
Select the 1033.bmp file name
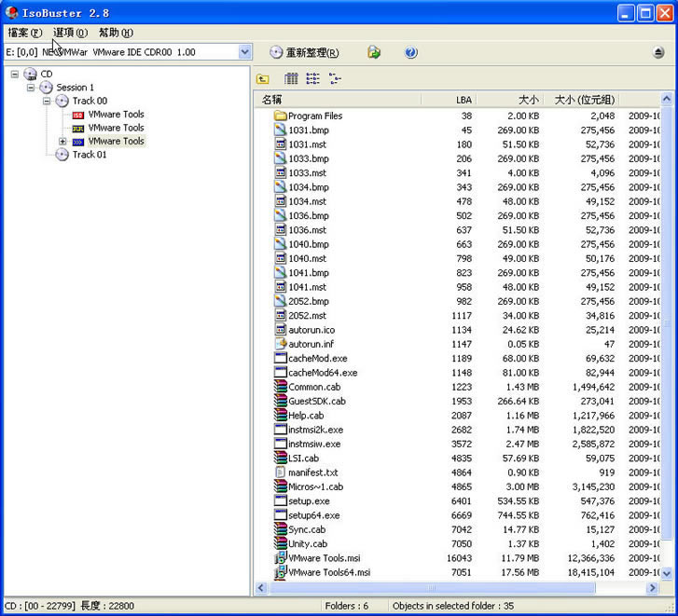pos(309,158)
